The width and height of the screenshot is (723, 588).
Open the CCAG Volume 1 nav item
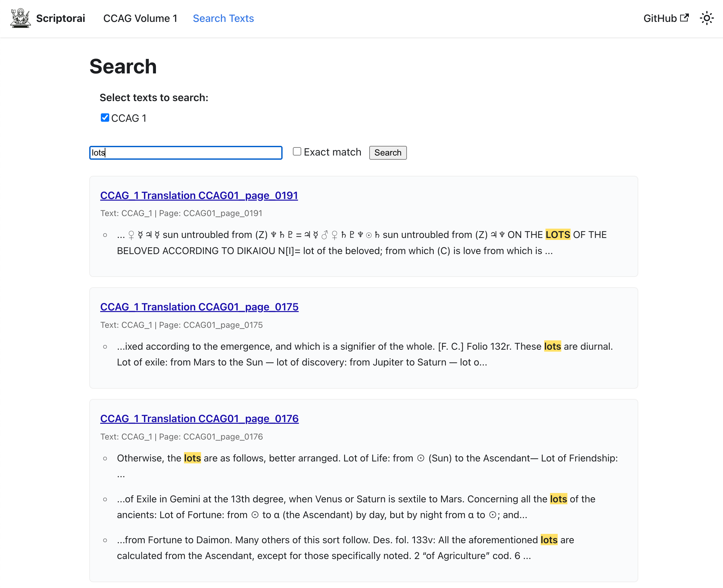[x=140, y=18]
